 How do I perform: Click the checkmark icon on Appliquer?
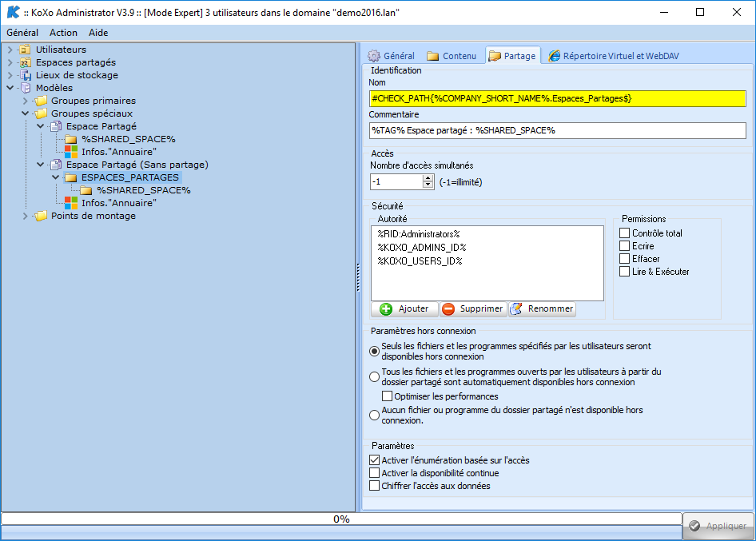point(694,526)
